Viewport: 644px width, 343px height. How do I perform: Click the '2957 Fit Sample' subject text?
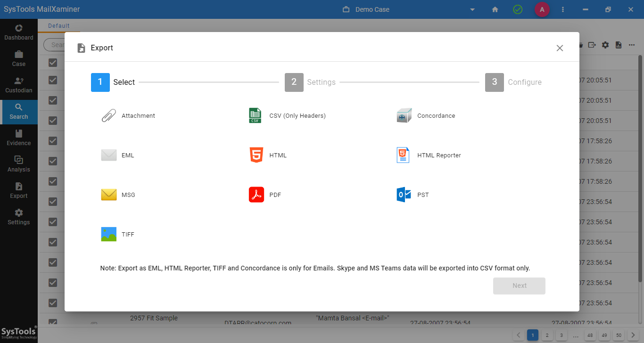154,318
